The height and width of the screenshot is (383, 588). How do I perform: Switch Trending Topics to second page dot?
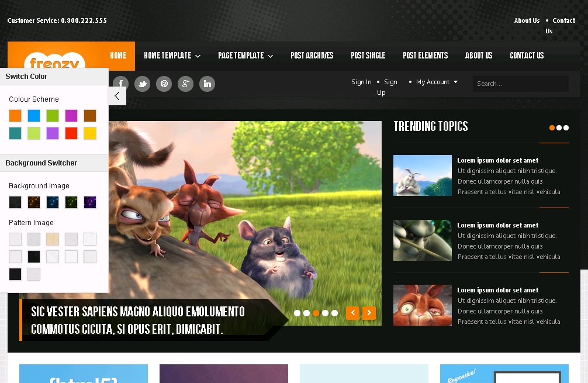[x=559, y=127]
